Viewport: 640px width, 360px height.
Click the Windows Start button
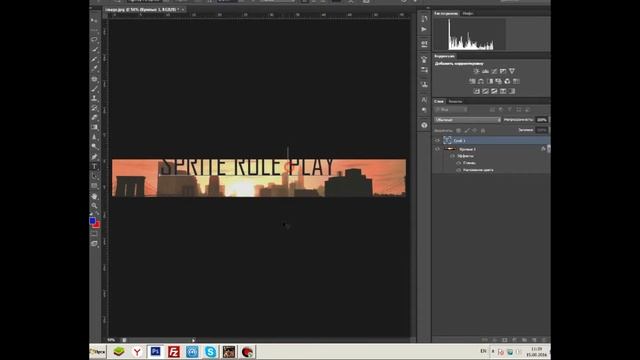98,351
